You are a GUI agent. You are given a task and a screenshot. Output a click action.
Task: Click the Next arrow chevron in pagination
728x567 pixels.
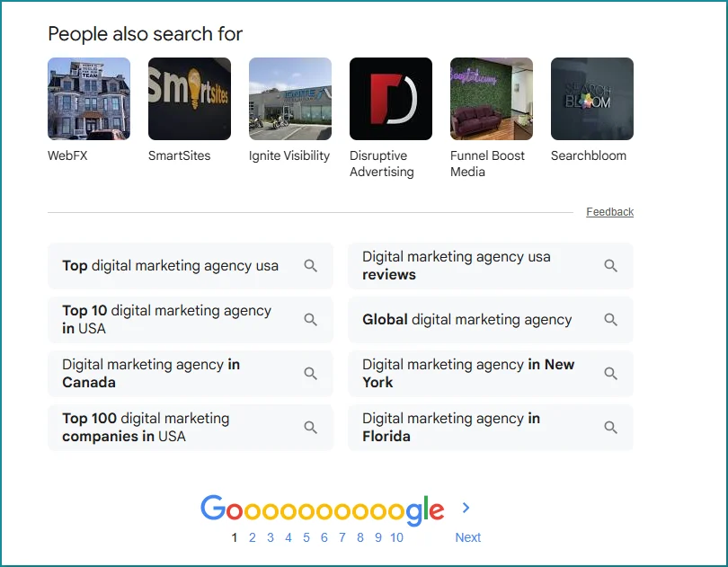[466, 507]
